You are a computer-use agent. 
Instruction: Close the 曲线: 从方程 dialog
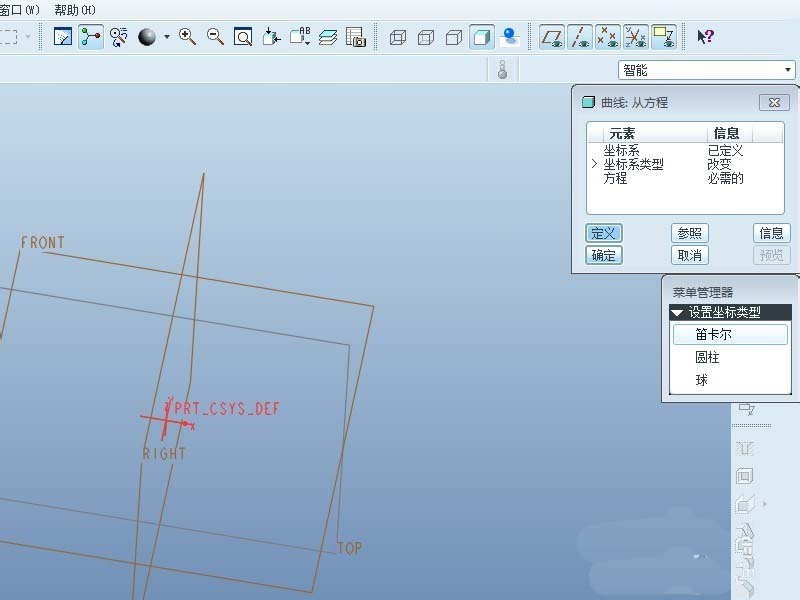[774, 103]
